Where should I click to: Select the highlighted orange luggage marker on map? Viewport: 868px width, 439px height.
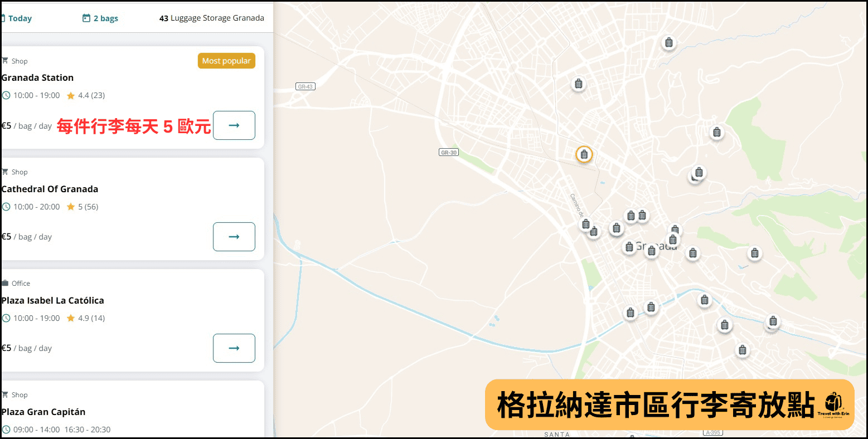tap(584, 154)
